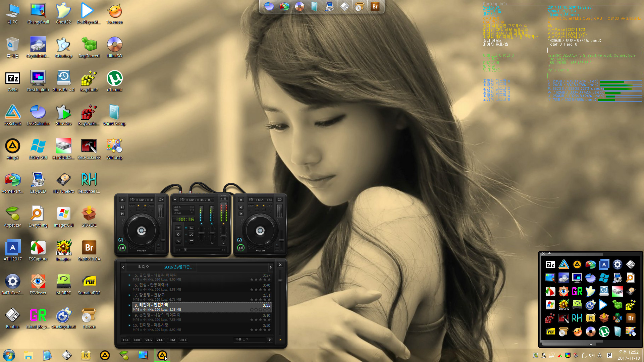Toggle repeat mode in AIMP mixer
The height and width of the screenshot is (362, 644).
click(x=191, y=241)
